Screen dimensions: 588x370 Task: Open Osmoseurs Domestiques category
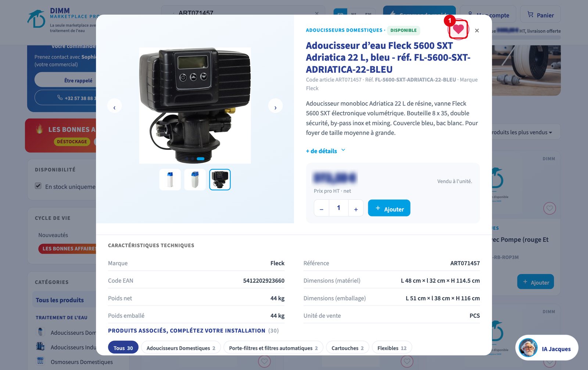click(82, 362)
